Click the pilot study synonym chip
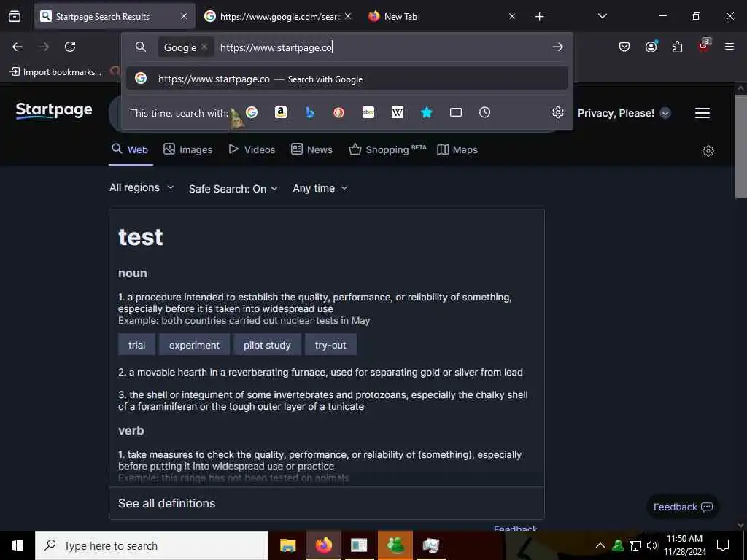Viewport: 747px width, 560px height. pos(267,345)
